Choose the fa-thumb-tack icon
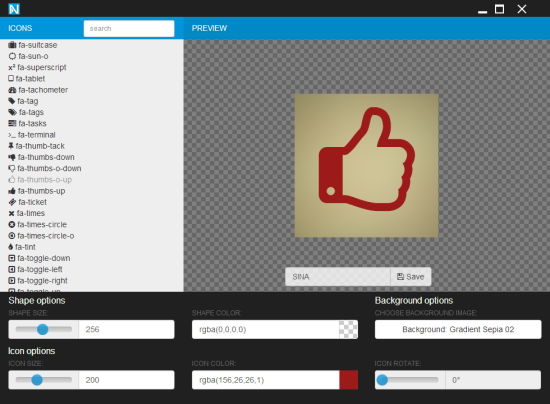Image resolution: width=550 pixels, height=404 pixels. [x=36, y=146]
